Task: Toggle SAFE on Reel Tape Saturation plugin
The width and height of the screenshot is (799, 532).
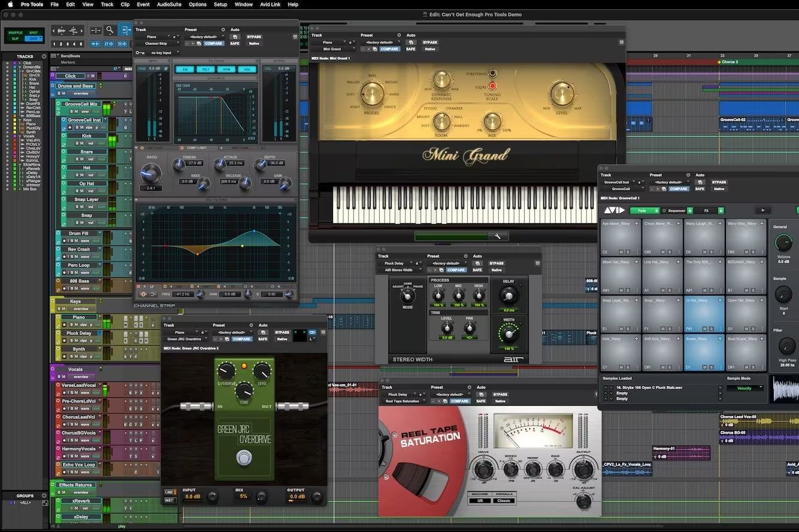Action: pos(480,401)
